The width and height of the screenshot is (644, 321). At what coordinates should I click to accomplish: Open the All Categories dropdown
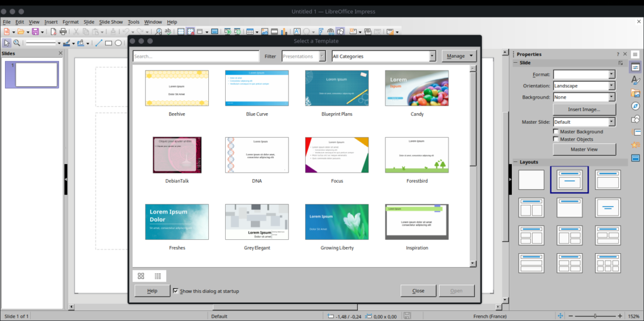pyautogui.click(x=384, y=57)
